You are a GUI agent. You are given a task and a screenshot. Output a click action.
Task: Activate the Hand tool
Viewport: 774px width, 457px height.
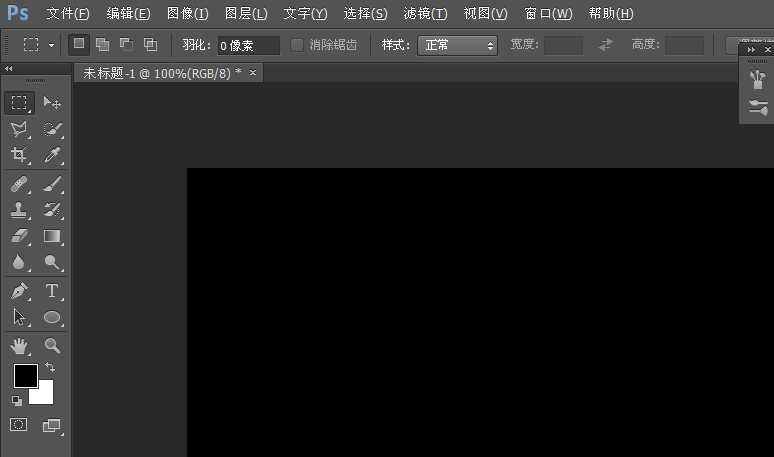[19, 346]
